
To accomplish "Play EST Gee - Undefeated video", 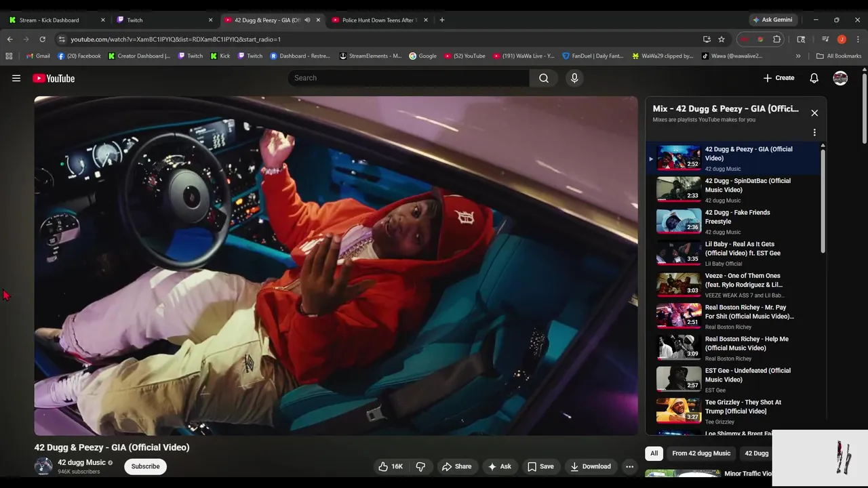I will [732, 380].
